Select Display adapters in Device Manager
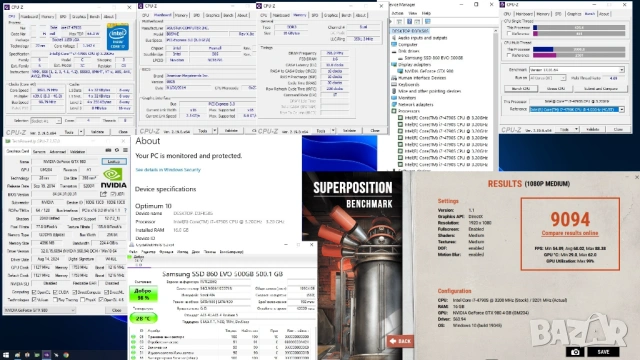The image size is (640, 360). (414, 64)
